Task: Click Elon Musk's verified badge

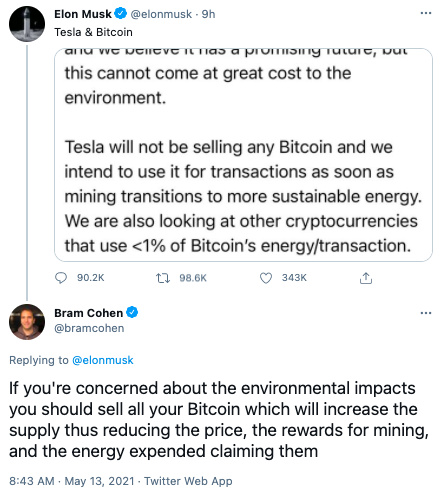Action: point(121,14)
